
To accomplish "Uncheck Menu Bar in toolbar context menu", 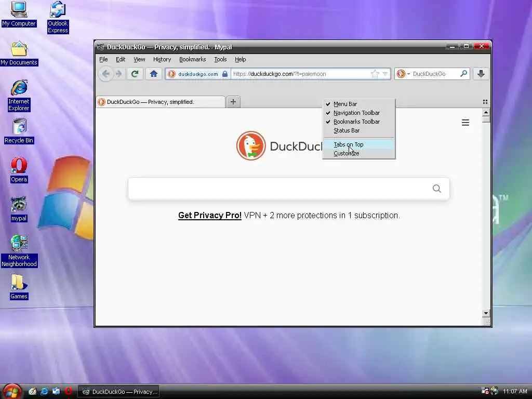I will [x=359, y=104].
